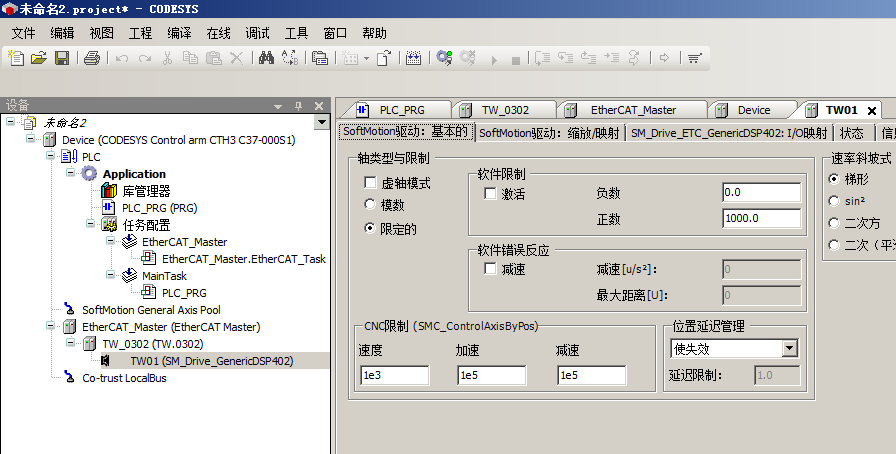Click the 正数 input field showing 1000.0
Viewport: 896px width, 454px height.
(x=761, y=218)
